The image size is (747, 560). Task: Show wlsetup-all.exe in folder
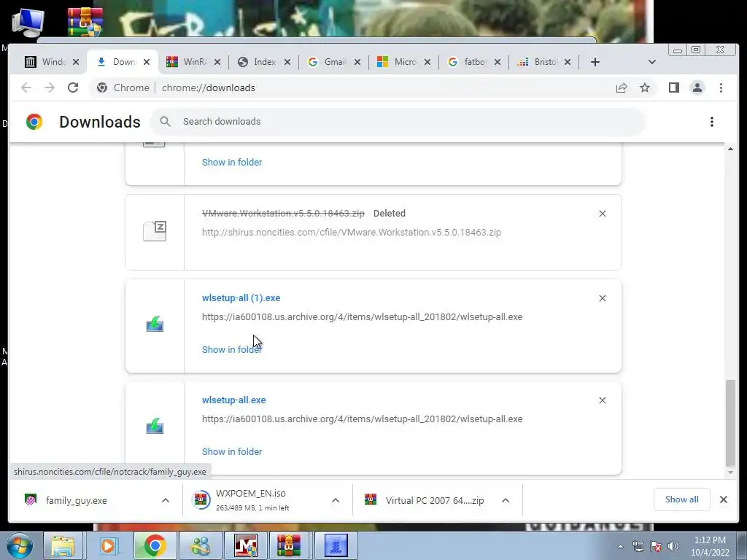coord(232,451)
